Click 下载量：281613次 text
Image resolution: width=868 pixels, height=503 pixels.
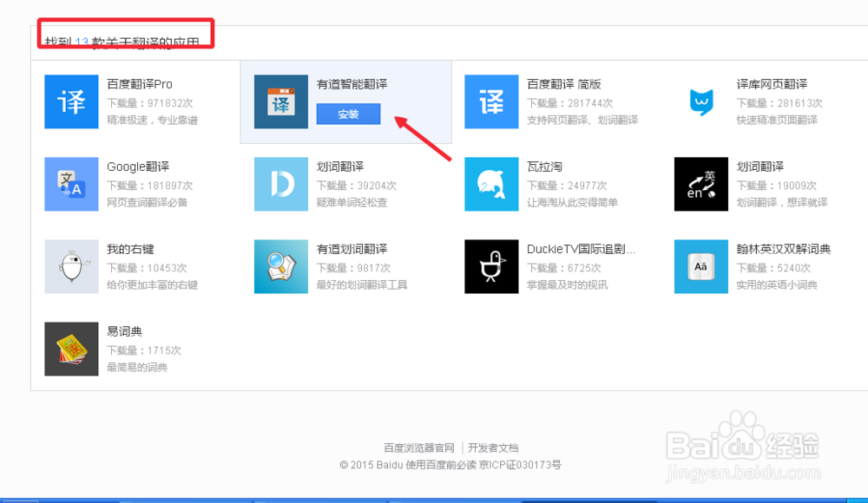tap(779, 103)
